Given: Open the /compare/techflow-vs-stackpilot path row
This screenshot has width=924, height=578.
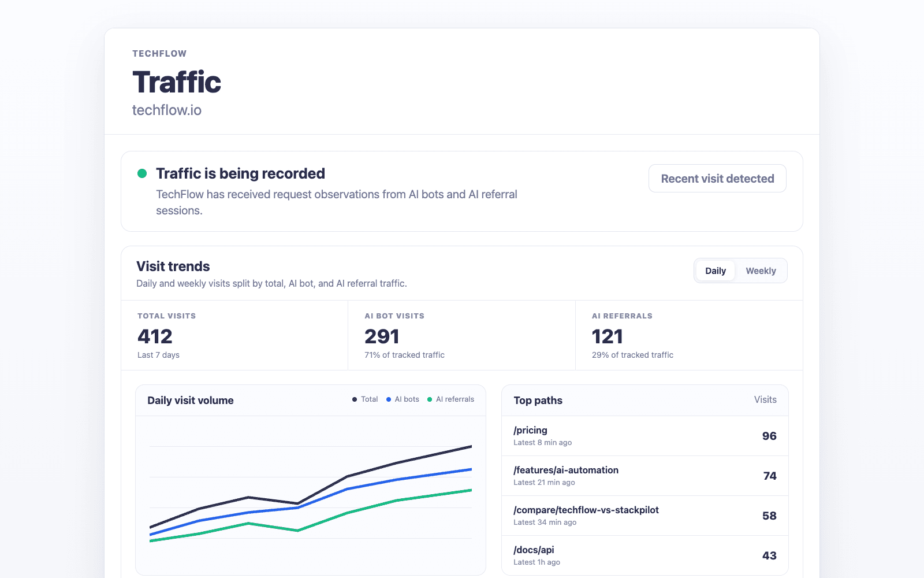Looking at the screenshot, I should coord(645,516).
